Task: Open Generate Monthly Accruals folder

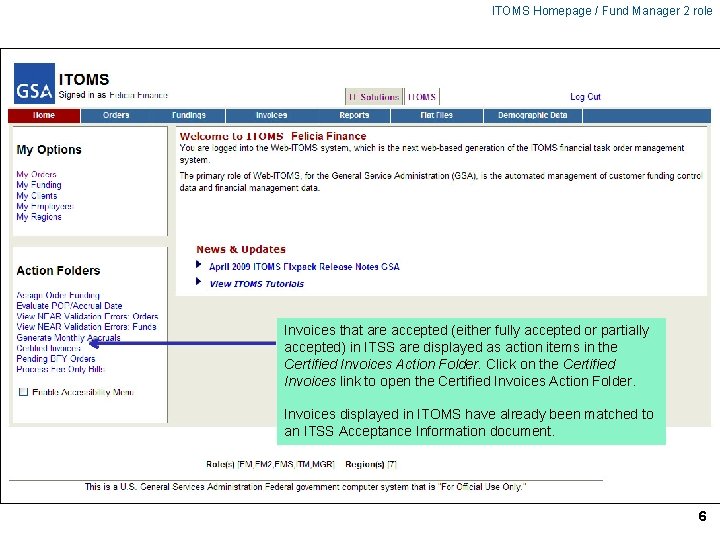Action: [68, 338]
